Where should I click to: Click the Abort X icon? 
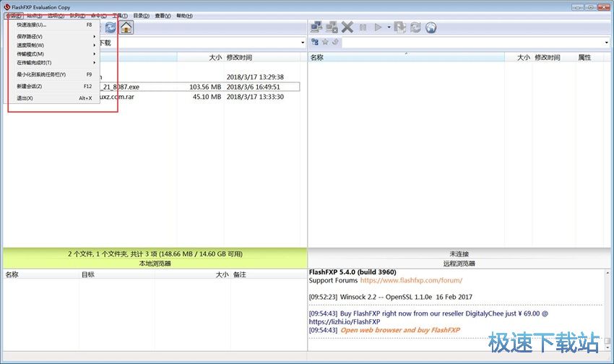coord(347,27)
